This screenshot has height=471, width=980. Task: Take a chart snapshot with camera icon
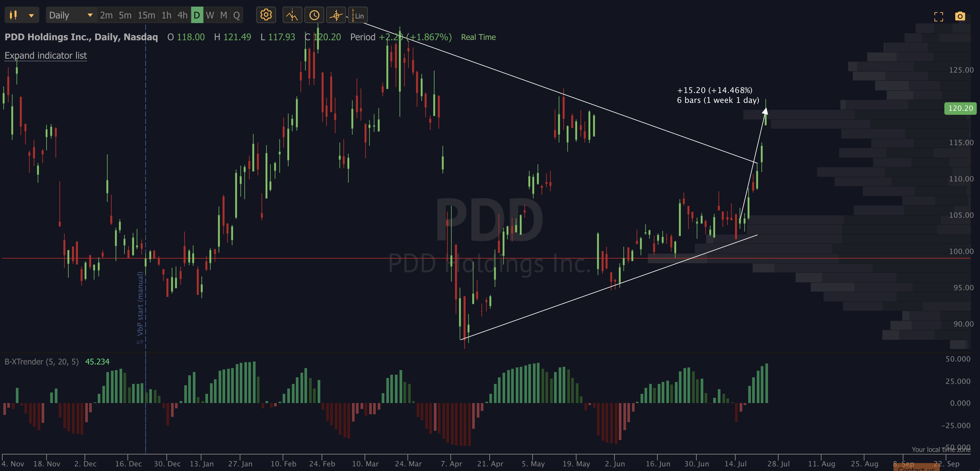(960, 16)
